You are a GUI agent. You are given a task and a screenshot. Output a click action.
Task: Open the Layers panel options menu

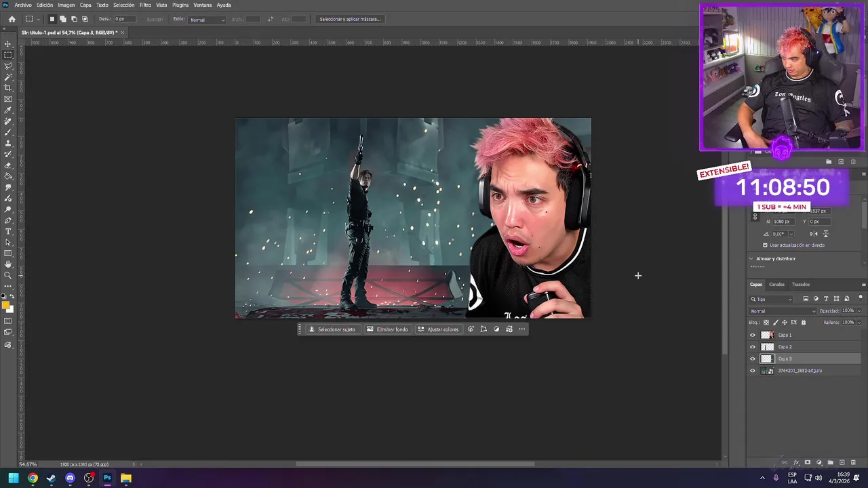pos(863,285)
